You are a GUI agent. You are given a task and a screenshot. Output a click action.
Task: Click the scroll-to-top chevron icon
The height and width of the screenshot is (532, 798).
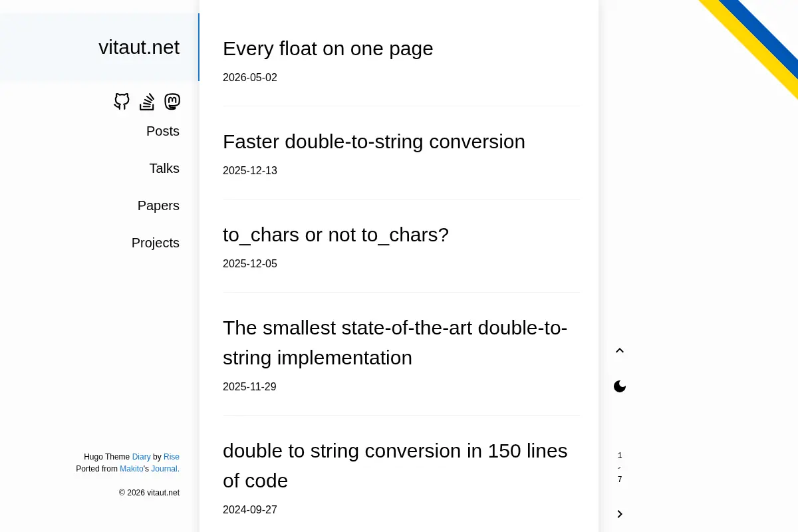click(x=620, y=350)
